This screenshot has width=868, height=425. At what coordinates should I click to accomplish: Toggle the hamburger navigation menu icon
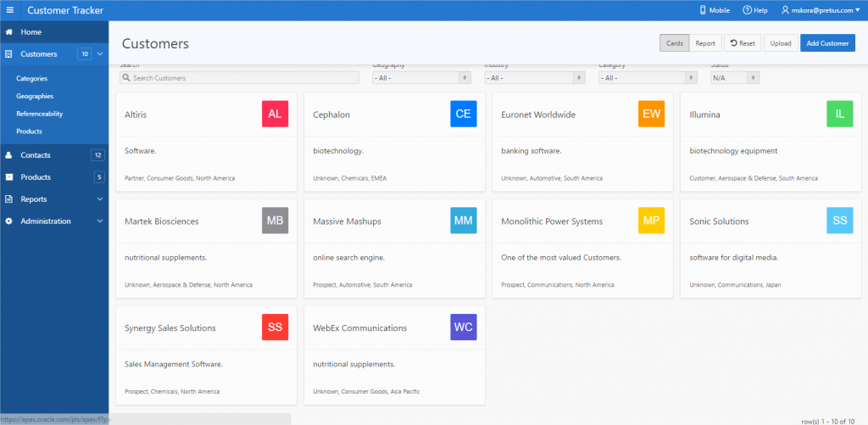click(10, 10)
